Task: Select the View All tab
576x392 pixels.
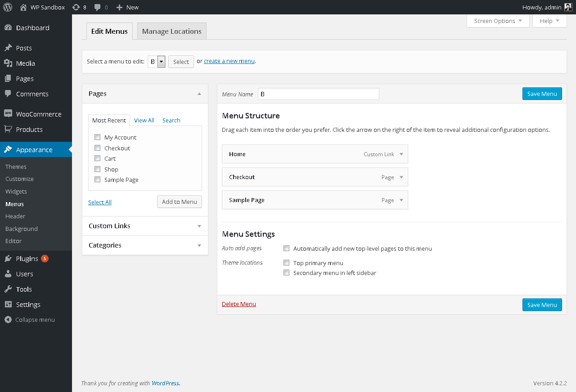Action: (x=144, y=120)
